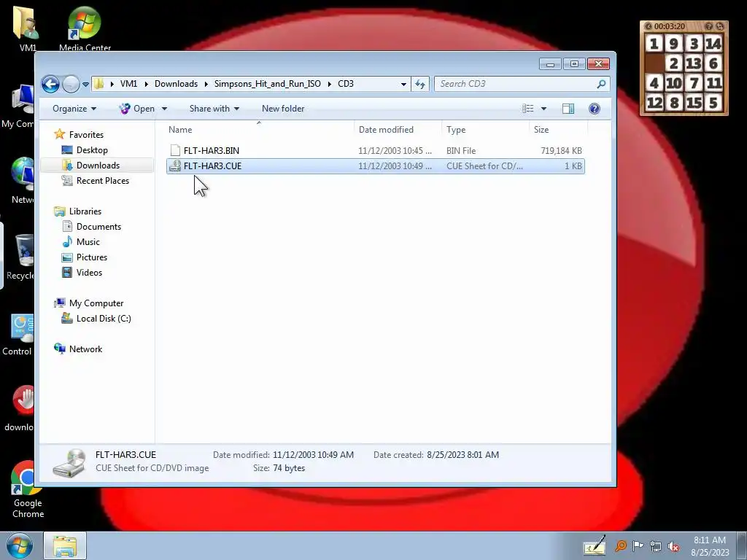Image resolution: width=747 pixels, height=560 pixels.
Task: Open the Pictures library
Action: 91,257
